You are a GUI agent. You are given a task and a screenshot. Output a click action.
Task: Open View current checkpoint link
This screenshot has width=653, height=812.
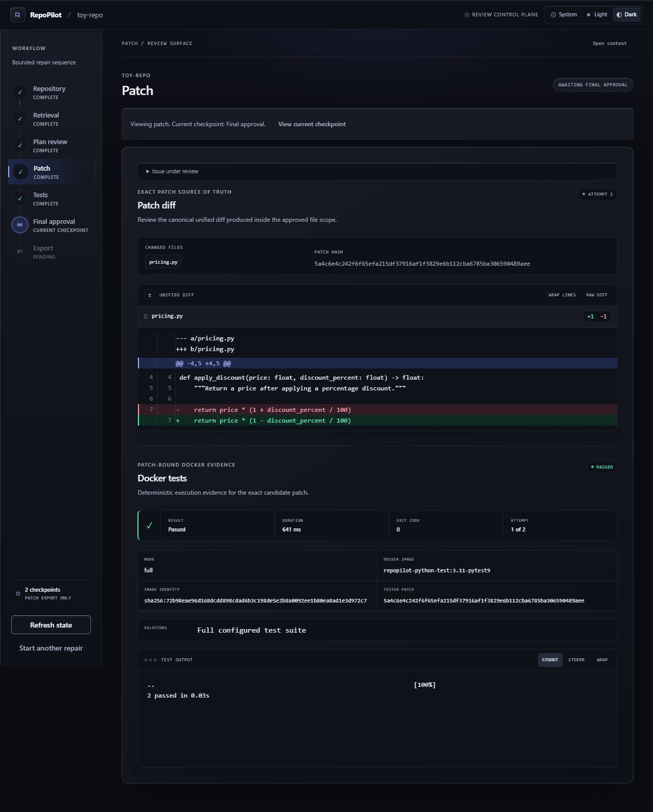312,124
